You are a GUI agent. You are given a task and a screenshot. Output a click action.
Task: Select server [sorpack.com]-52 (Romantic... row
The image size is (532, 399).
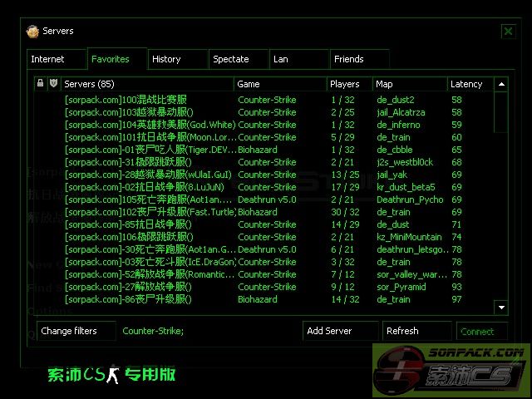tap(264, 274)
